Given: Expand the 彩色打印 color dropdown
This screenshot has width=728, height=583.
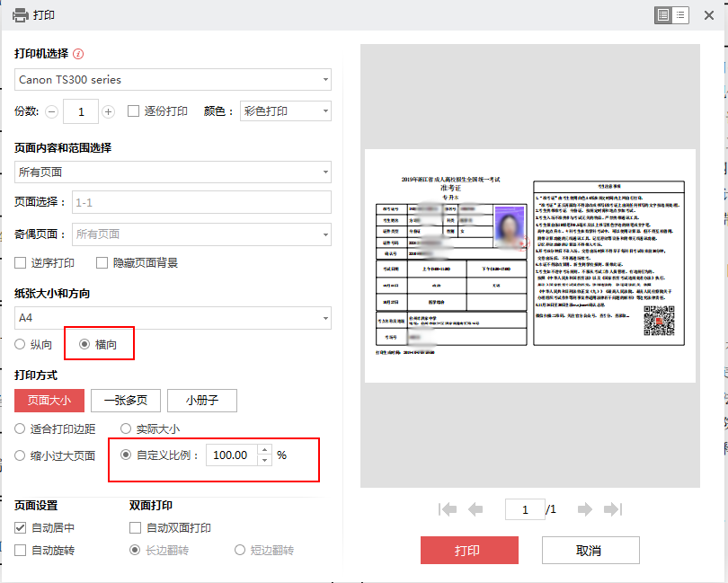Looking at the screenshot, I should 286,111.
